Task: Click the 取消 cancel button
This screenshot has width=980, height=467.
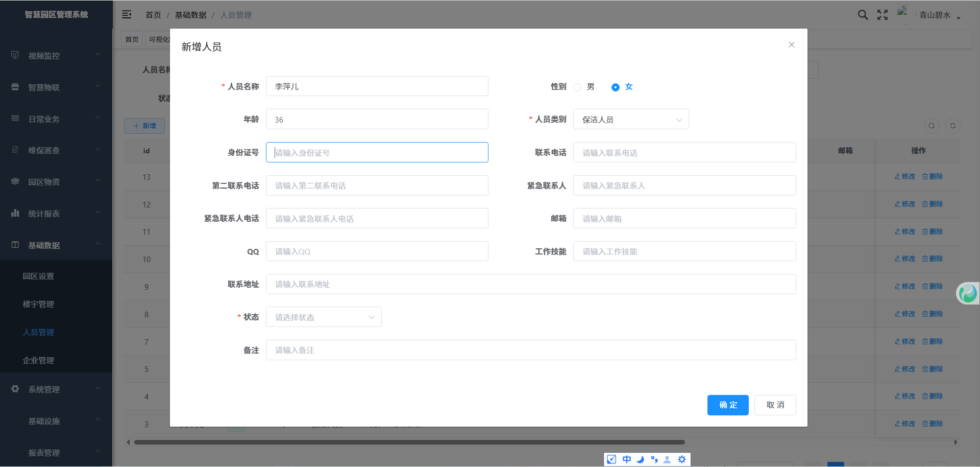Action: [775, 405]
